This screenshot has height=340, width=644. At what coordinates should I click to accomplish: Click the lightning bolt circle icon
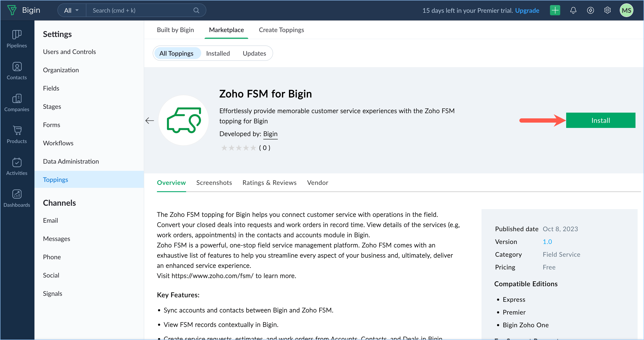[x=590, y=10]
